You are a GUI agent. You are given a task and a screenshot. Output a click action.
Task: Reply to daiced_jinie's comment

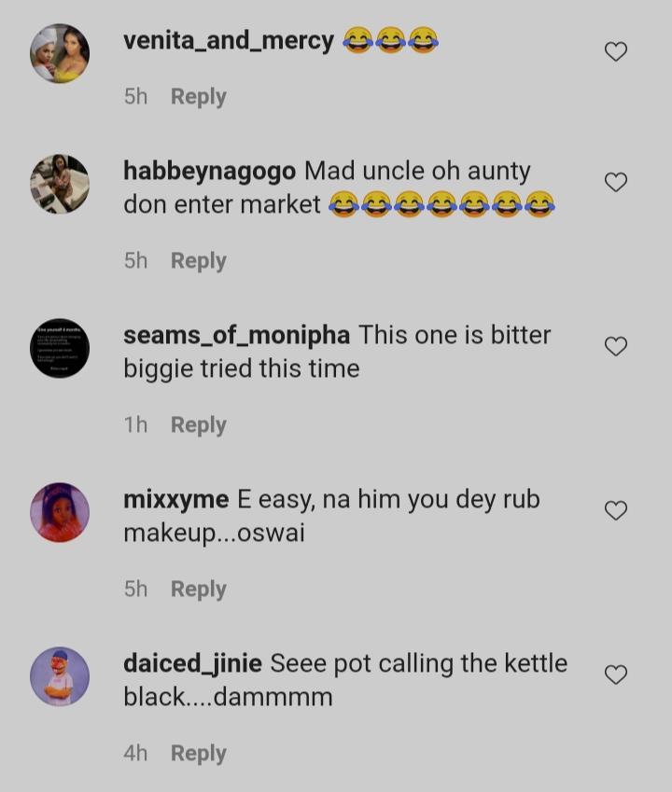coord(198,754)
